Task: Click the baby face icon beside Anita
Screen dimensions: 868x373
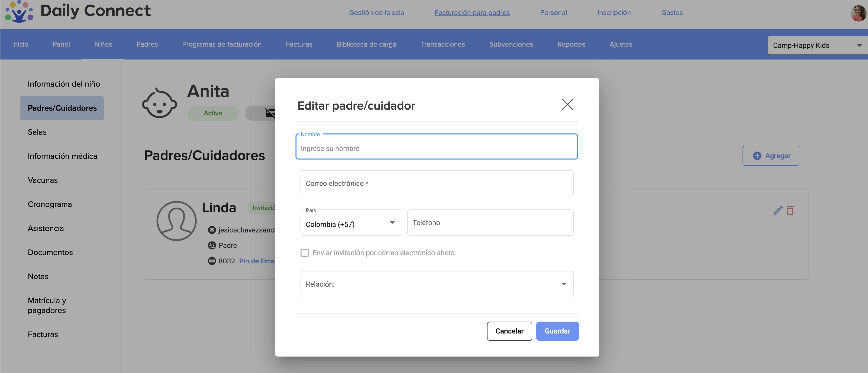Action: click(159, 103)
